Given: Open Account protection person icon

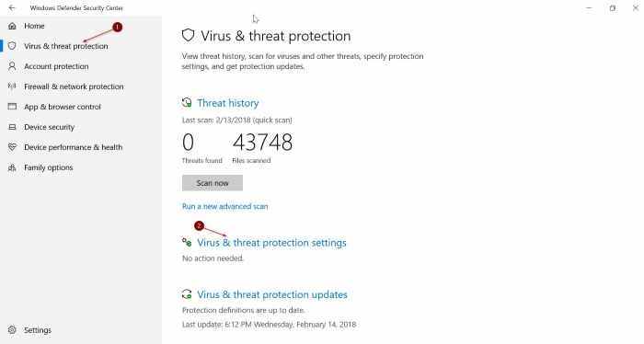Looking at the screenshot, I should pyautogui.click(x=12, y=66).
